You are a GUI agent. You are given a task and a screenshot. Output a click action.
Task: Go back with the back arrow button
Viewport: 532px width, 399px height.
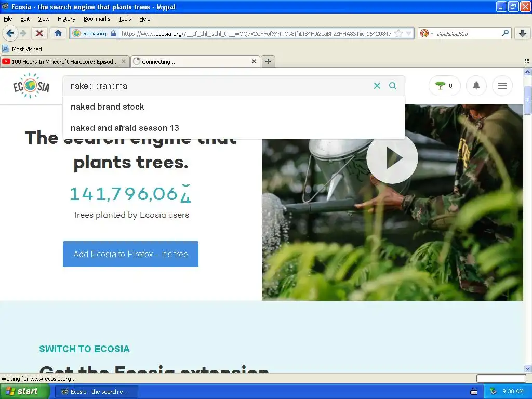[10, 33]
